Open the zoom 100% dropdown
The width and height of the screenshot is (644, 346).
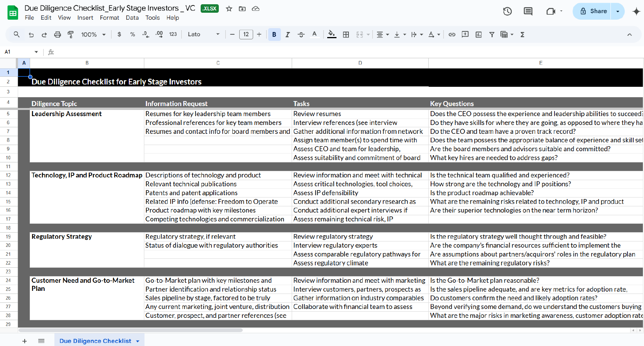click(x=93, y=34)
